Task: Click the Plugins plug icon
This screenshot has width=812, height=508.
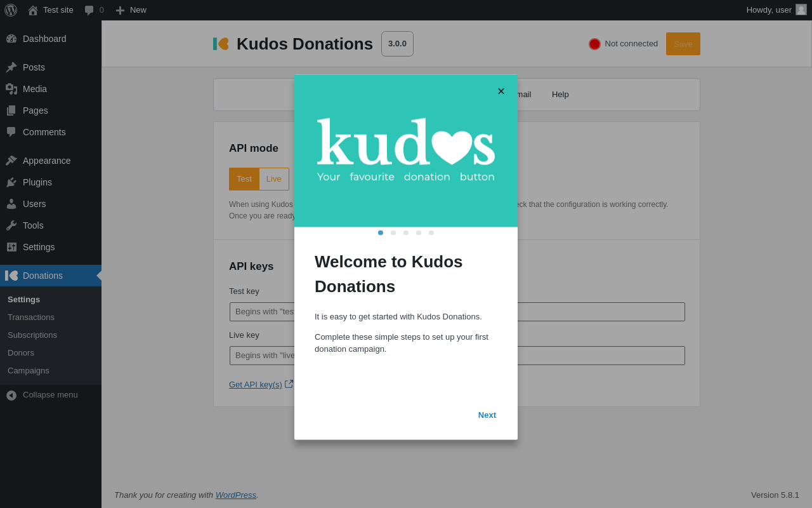Action: (11, 182)
